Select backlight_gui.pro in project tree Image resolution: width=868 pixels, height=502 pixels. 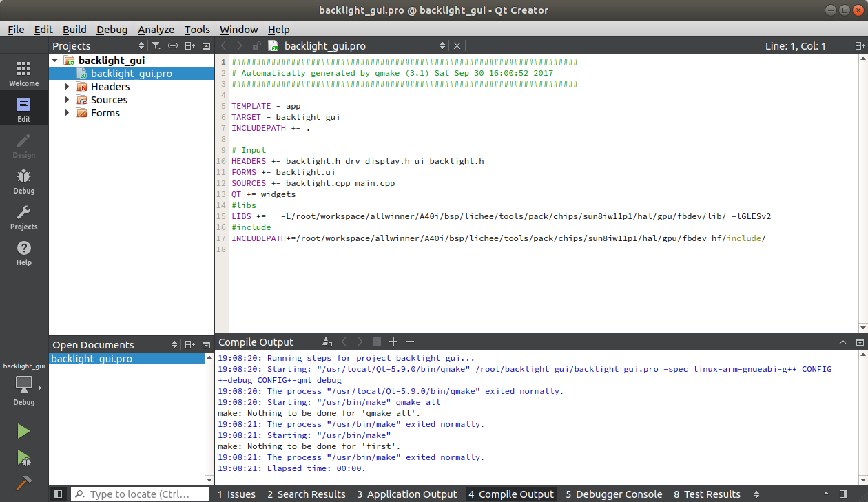click(132, 74)
